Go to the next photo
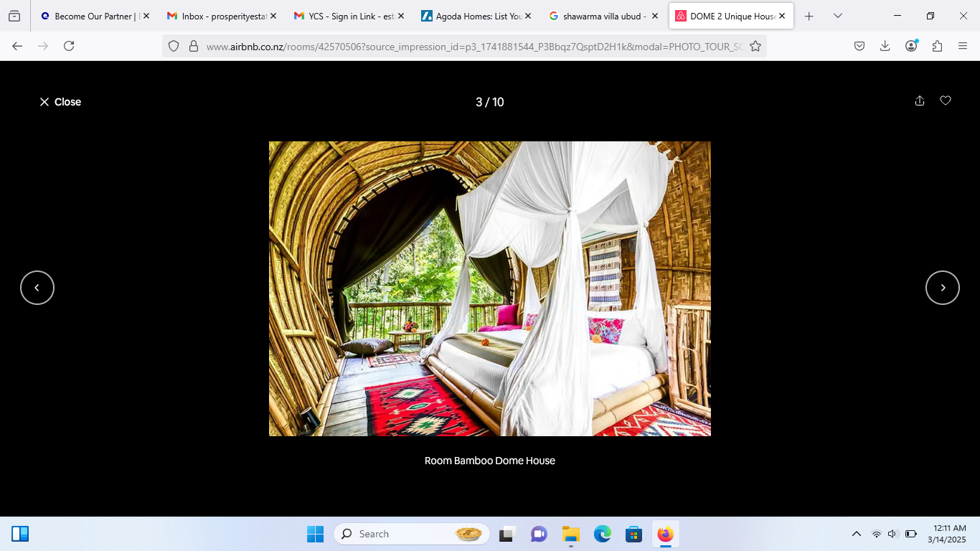This screenshot has height=551, width=980. [943, 288]
